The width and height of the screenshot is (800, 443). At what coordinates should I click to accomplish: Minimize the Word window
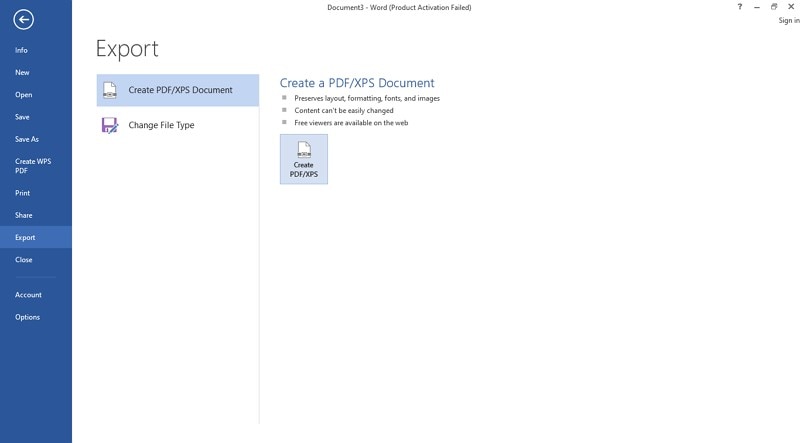757,7
